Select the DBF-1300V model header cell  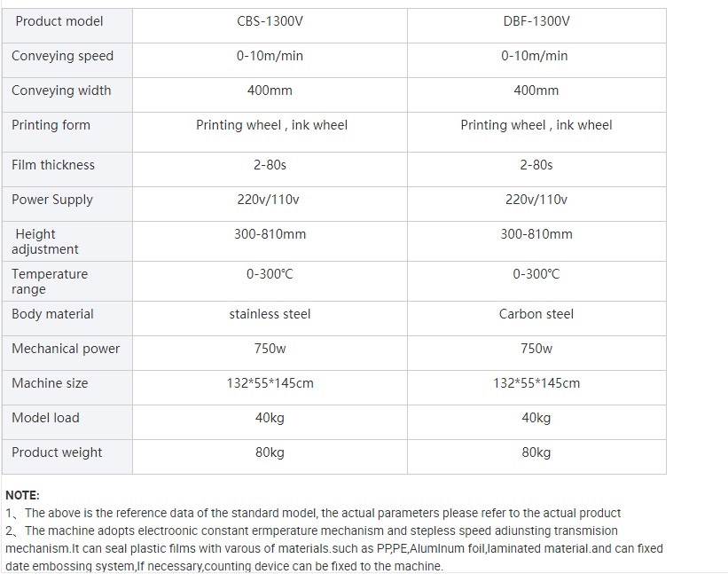point(536,26)
